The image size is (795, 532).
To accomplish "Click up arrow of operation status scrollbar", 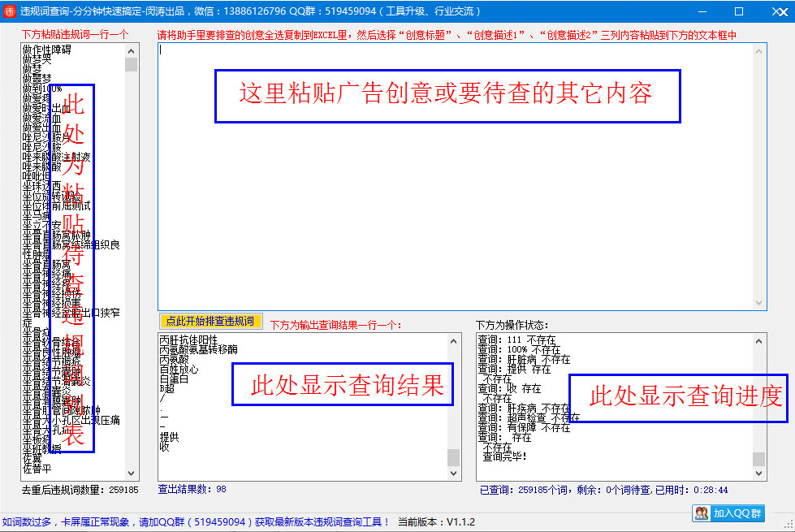I will click(x=759, y=341).
